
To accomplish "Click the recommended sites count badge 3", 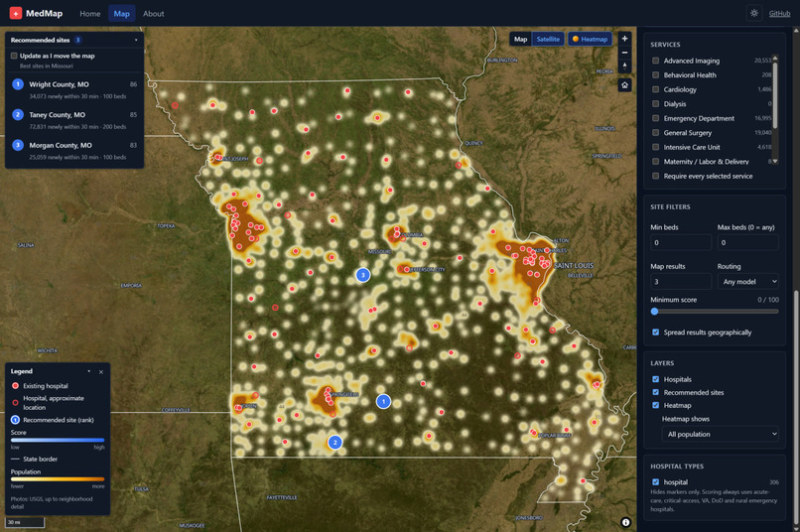I will [x=78, y=40].
